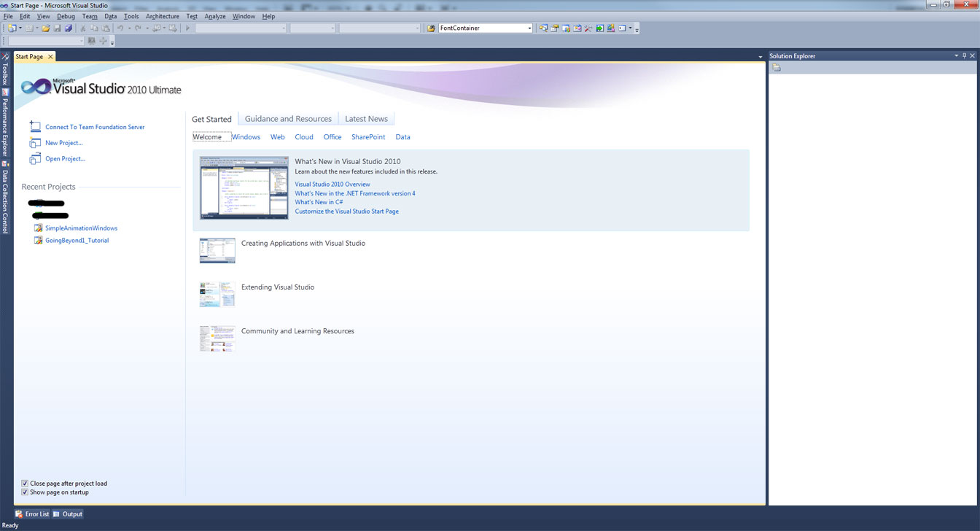Open the Toolbox side panel tab
This screenshot has width=980, height=531.
[x=5, y=69]
